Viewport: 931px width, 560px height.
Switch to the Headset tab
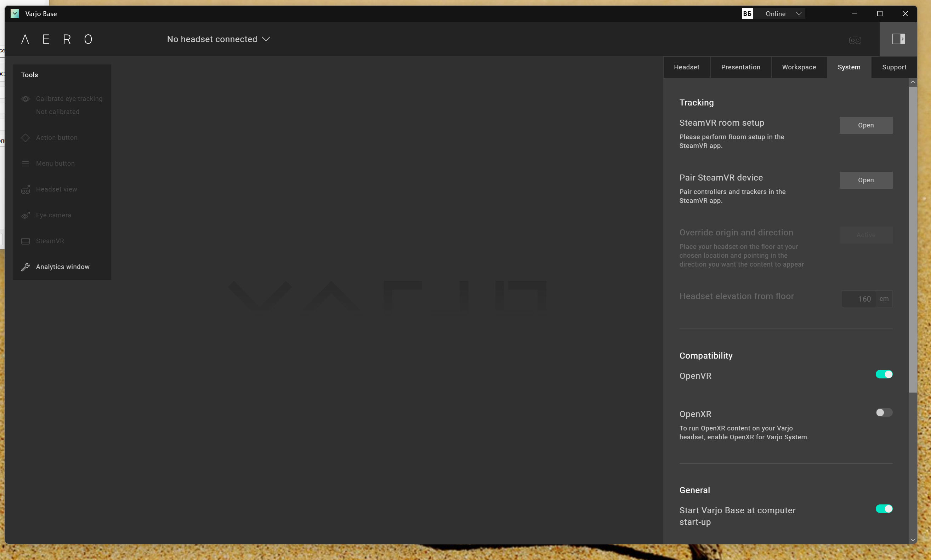(x=686, y=67)
